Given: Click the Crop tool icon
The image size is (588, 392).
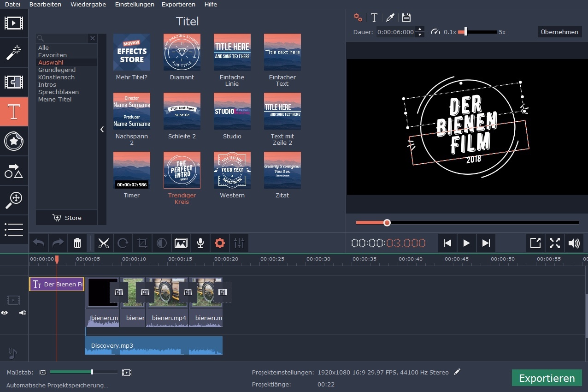Looking at the screenshot, I should [x=142, y=243].
